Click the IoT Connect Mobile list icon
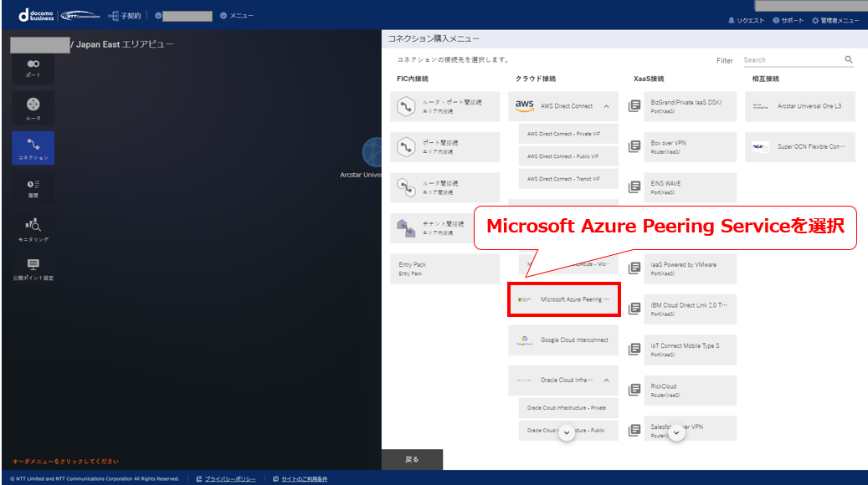The width and height of the screenshot is (868, 485). [x=634, y=349]
